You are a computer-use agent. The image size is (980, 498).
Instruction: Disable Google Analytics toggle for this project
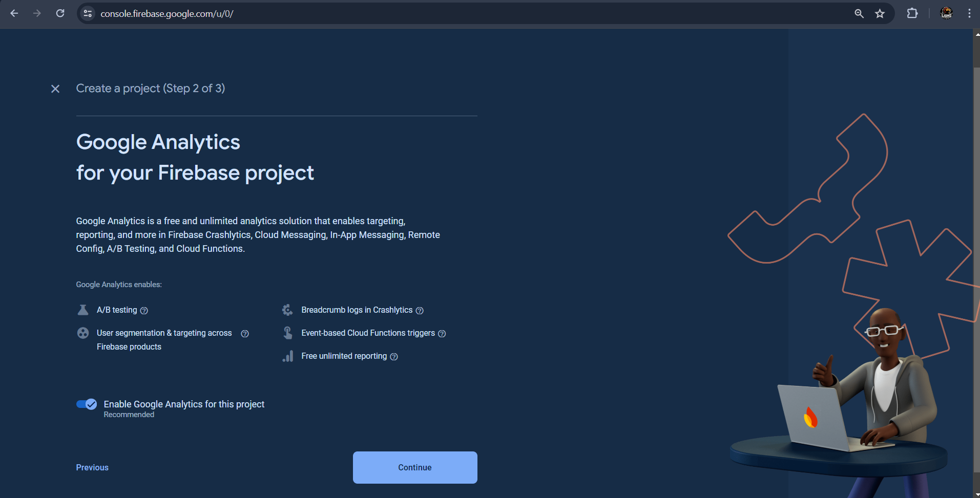click(x=87, y=404)
